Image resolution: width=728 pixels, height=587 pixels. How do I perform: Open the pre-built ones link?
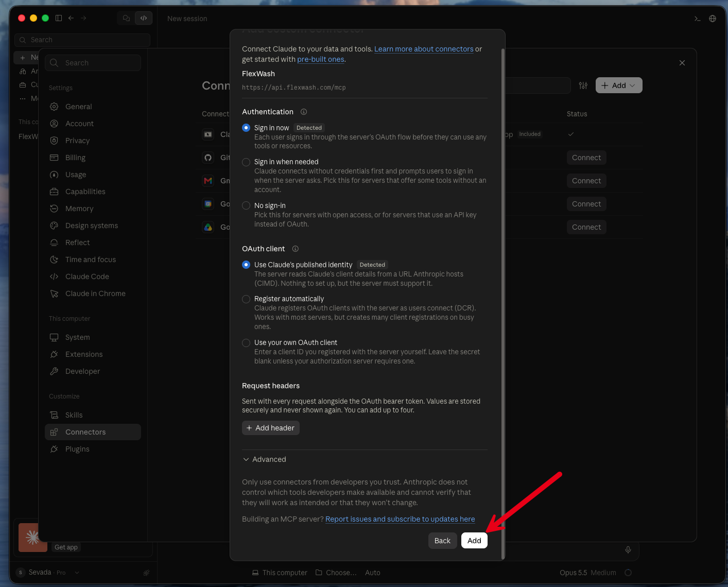click(321, 59)
